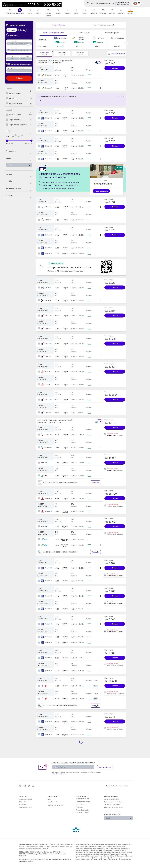Click 'Montar meu pacote' button
The width and height of the screenshot is (150, 868).
pyautogui.click(x=101, y=191)
